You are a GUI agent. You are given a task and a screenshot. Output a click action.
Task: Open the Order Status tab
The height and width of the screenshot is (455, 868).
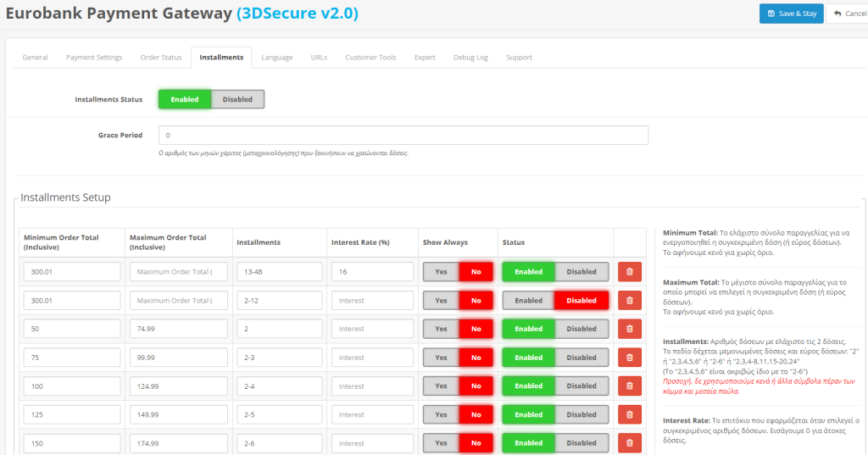[x=160, y=57]
